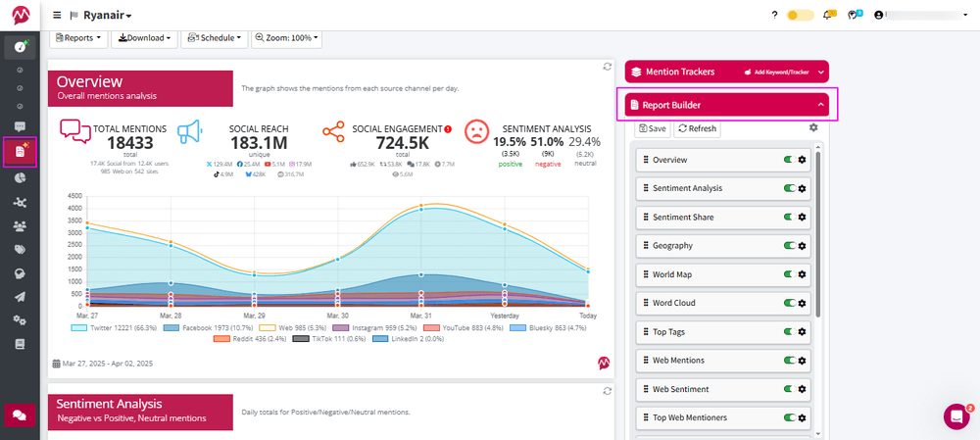Open the dashboard icon at sidebar top

20,47
